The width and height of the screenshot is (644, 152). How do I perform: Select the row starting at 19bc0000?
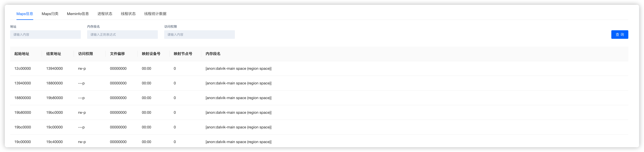pos(22,127)
